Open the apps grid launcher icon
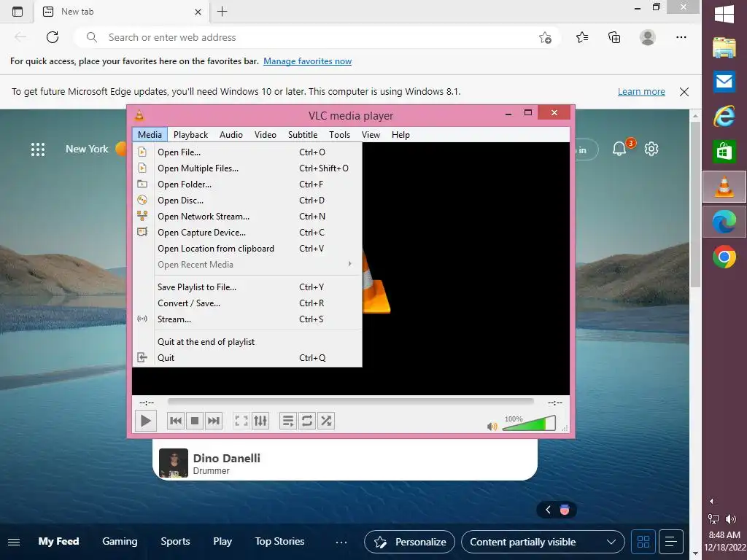The height and width of the screenshot is (560, 747). click(38, 149)
